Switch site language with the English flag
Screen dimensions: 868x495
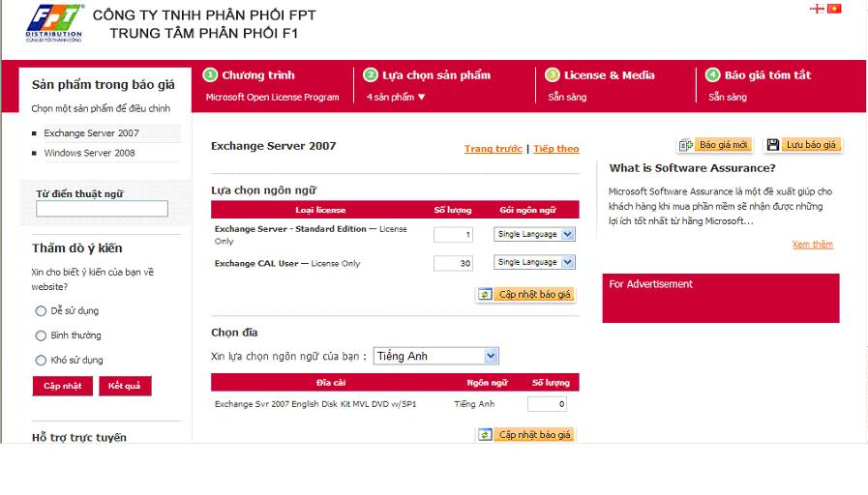817,9
